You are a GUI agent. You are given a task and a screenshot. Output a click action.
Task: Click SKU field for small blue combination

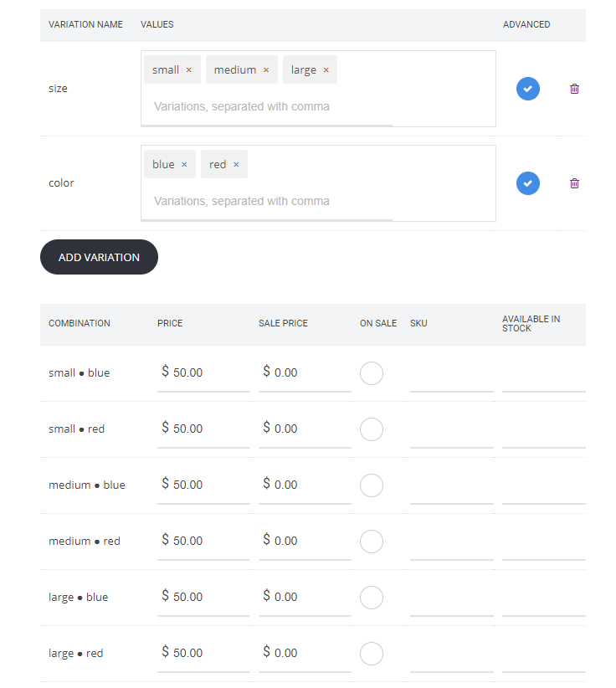[451, 374]
